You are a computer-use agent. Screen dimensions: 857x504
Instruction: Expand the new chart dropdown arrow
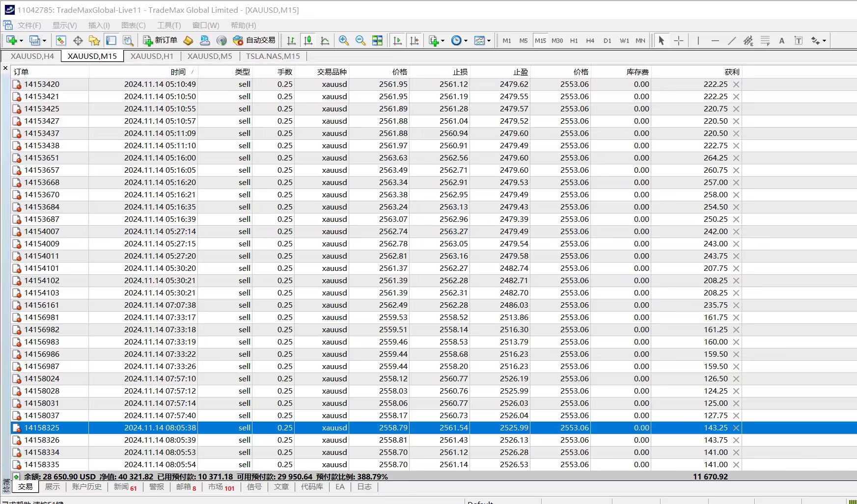(22, 41)
